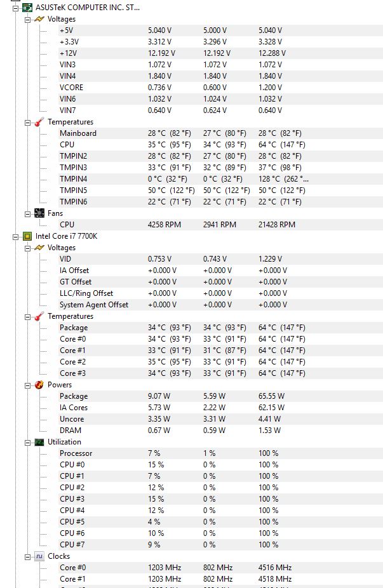This screenshot has width=383, height=588.
Task: Collapse the Powers group expander
Action: point(28,385)
